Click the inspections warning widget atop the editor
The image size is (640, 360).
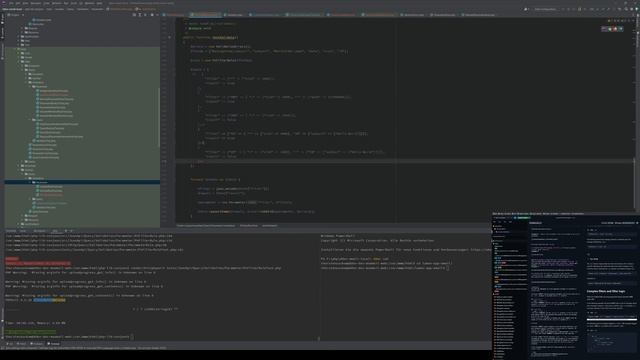[x=617, y=20]
